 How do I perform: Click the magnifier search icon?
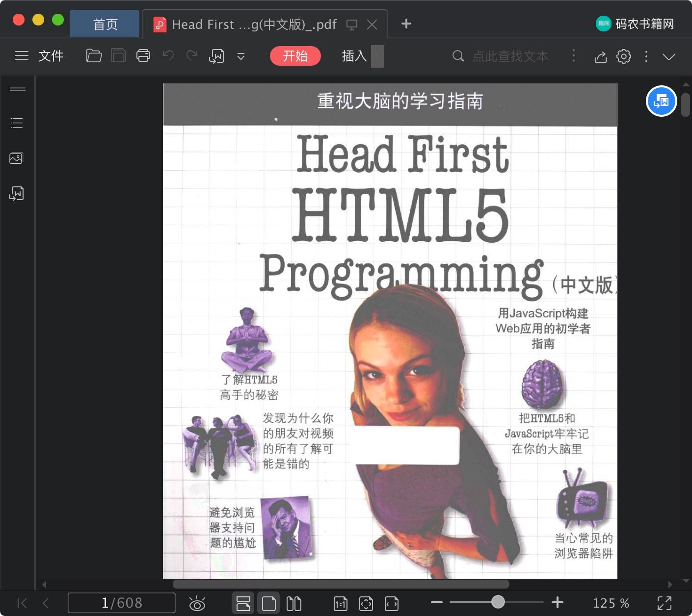[458, 56]
